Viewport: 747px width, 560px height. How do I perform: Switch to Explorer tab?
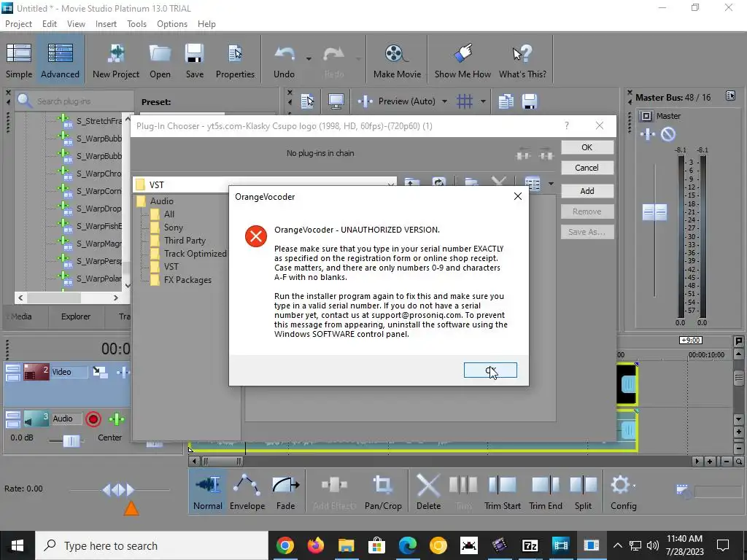point(76,316)
